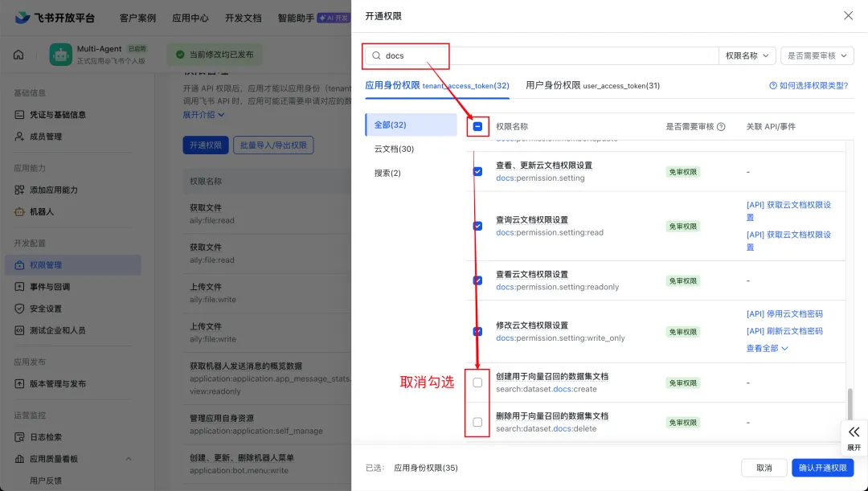Uncheck docs:permission.setting checkbox
This screenshot has height=491, width=868.
[x=477, y=172]
